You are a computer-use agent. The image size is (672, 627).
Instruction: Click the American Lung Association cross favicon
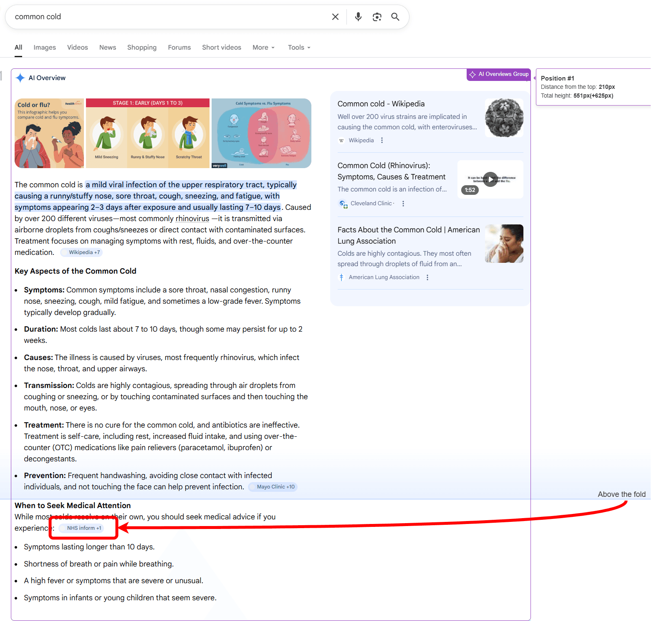pos(341,277)
